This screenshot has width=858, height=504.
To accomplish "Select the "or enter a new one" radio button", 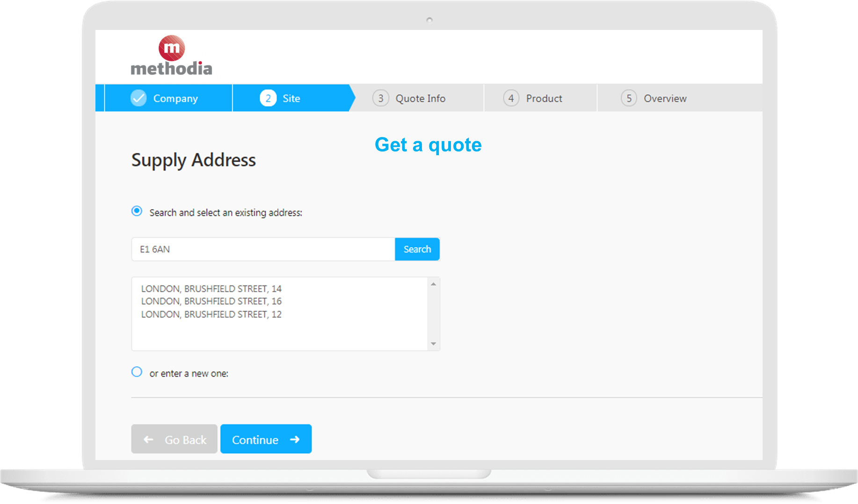I will tap(136, 372).
